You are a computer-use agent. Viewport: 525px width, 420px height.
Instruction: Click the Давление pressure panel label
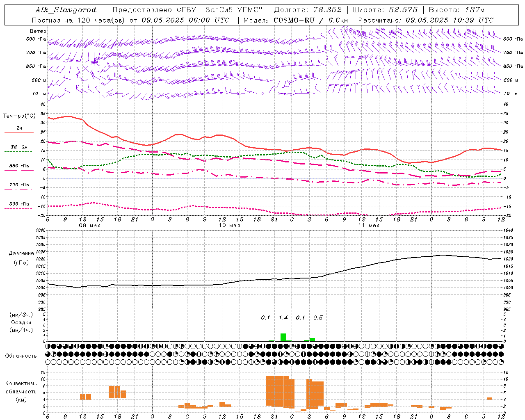coord(21,253)
